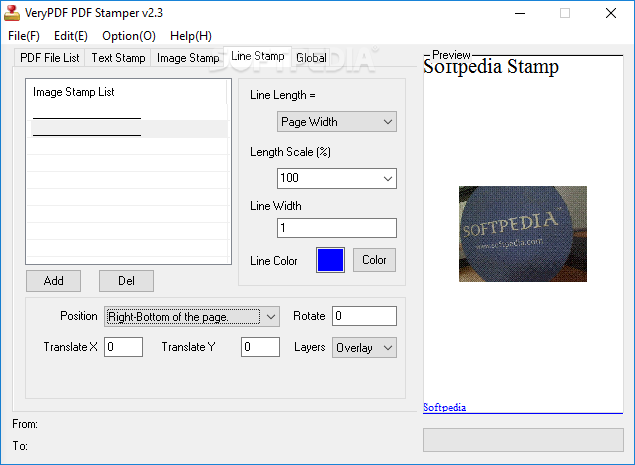Viewport: 635px width, 465px height.
Task: Expand the Layers Overlay dropdown
Action: (364, 348)
